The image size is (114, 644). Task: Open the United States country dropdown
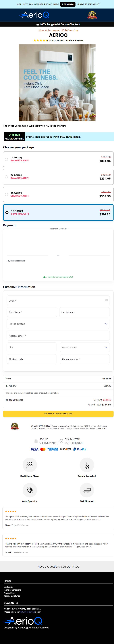click(58, 324)
